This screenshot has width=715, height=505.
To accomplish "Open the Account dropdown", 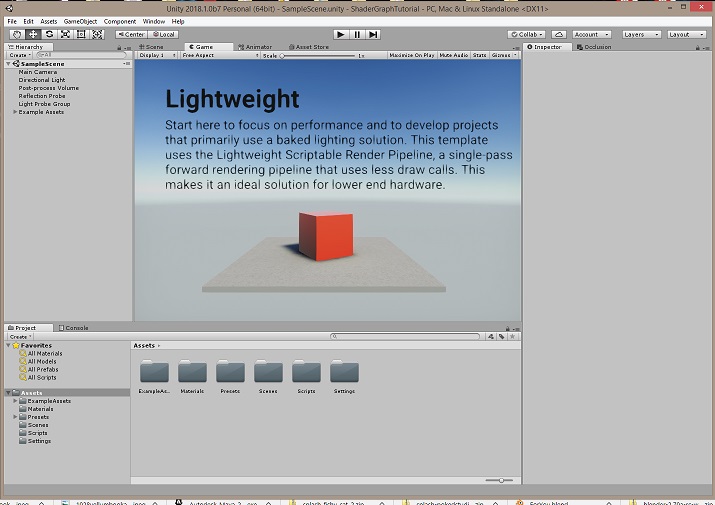I will tap(591, 34).
